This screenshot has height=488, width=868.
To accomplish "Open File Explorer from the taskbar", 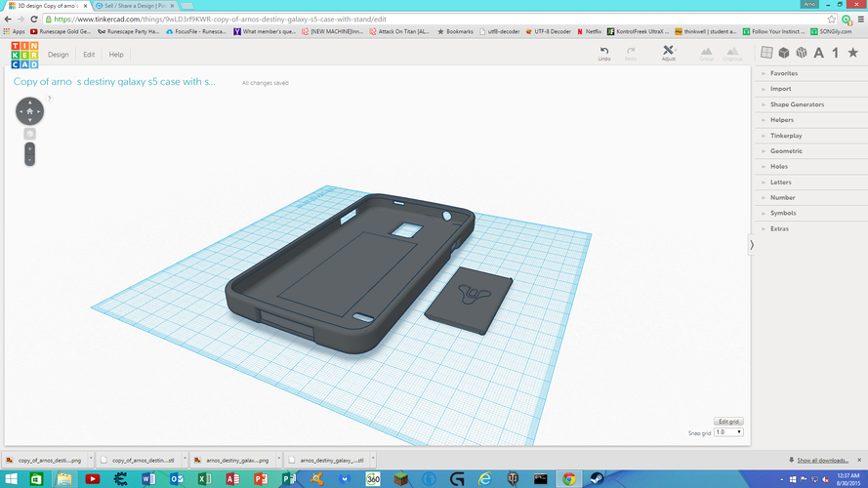I will tap(64, 478).
